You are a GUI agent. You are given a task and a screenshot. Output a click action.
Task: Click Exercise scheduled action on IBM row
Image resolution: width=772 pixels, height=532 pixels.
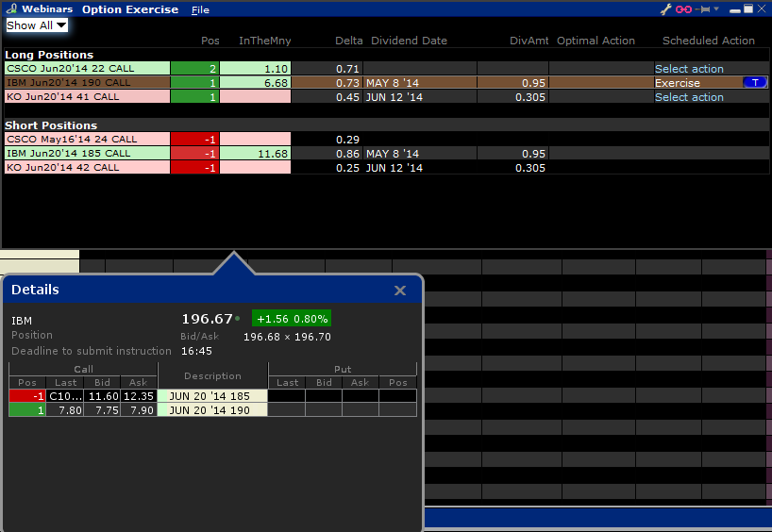tap(677, 83)
